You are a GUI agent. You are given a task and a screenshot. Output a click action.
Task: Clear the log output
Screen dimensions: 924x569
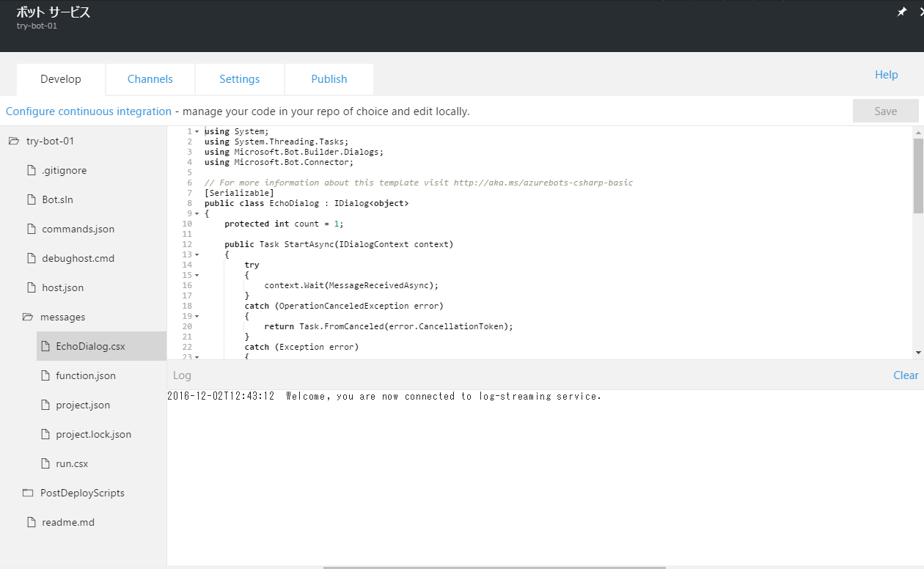(x=906, y=375)
